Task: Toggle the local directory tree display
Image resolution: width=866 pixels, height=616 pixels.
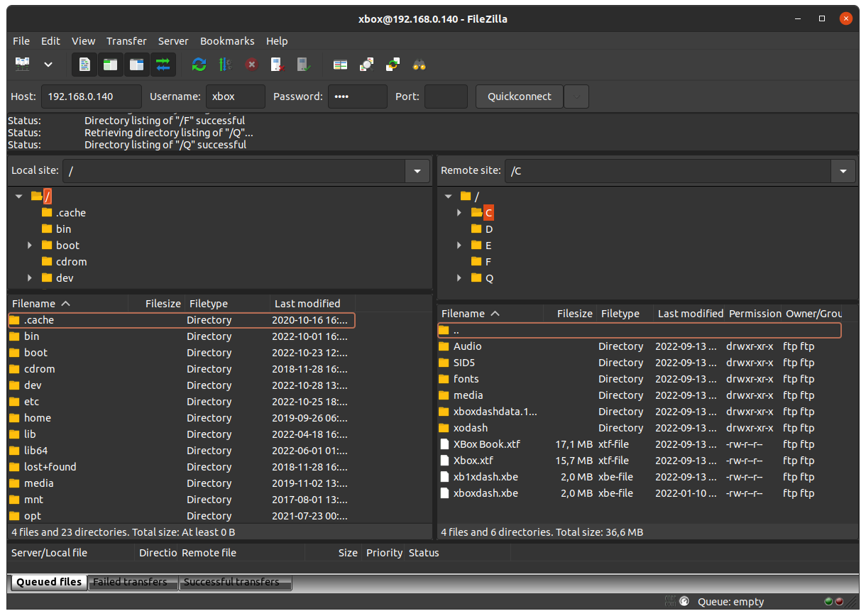Action: [x=110, y=65]
